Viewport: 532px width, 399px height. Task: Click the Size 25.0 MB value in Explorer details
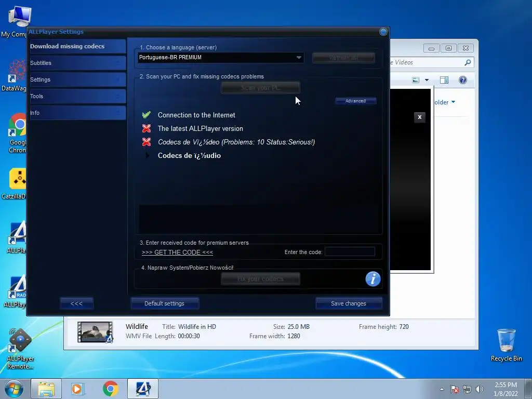pyautogui.click(x=299, y=327)
